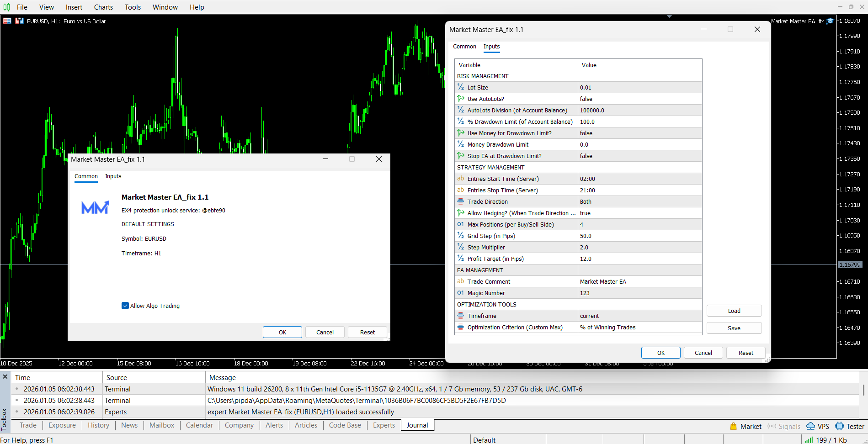The height and width of the screenshot is (444, 868).
Task: Toggle the Allow Algo Trading checkbox
Action: (125, 306)
